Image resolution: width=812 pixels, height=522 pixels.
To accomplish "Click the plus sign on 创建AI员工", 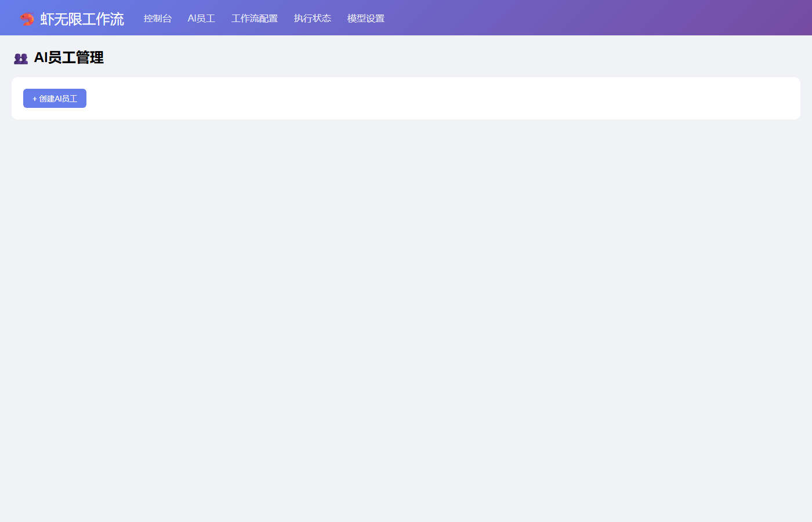I will (x=35, y=99).
